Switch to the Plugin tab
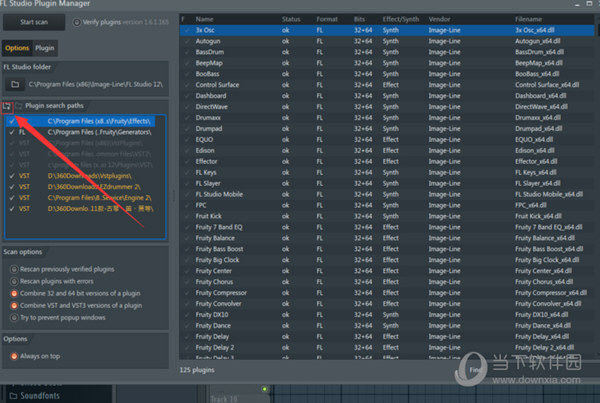 (45, 48)
